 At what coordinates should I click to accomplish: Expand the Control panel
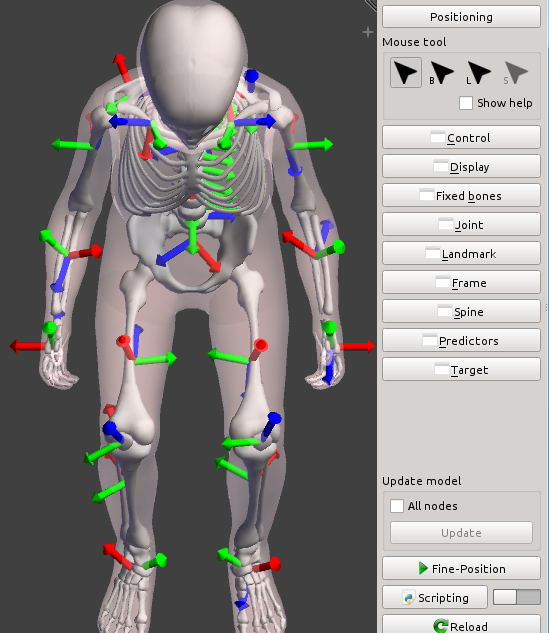click(x=461, y=137)
